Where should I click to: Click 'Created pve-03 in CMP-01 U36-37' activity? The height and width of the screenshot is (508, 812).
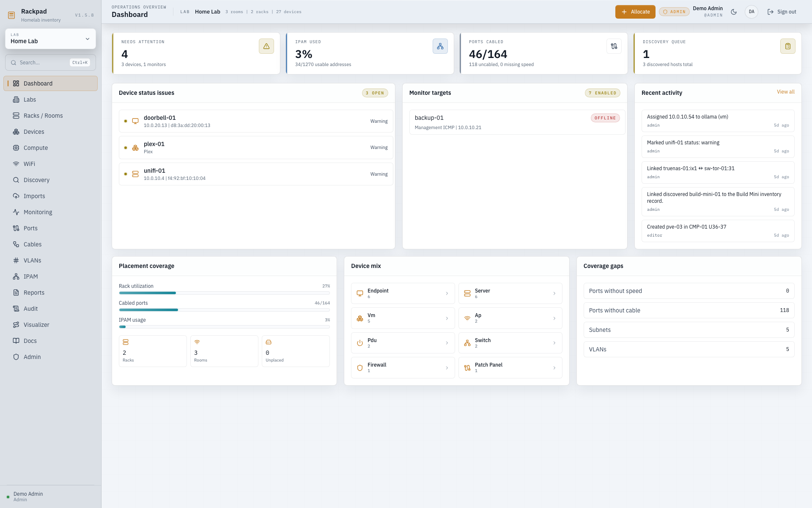[x=718, y=231]
